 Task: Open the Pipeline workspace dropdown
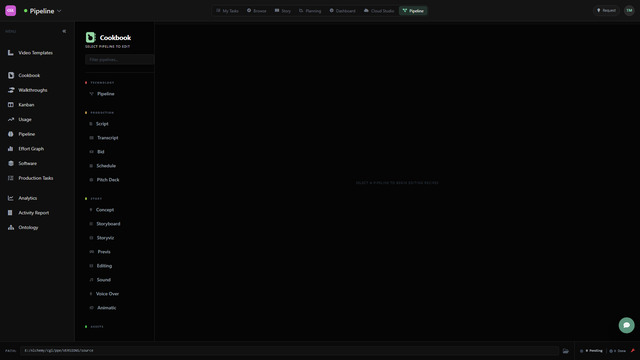(42, 11)
